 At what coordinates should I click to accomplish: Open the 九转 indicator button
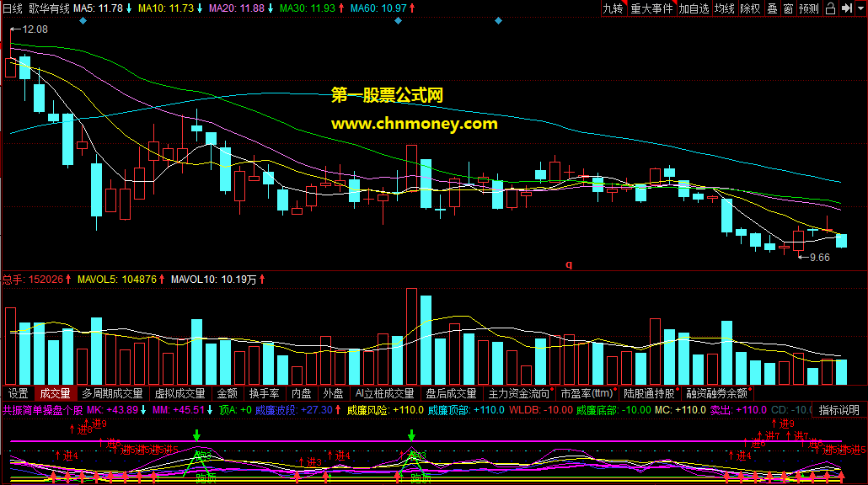pos(613,8)
